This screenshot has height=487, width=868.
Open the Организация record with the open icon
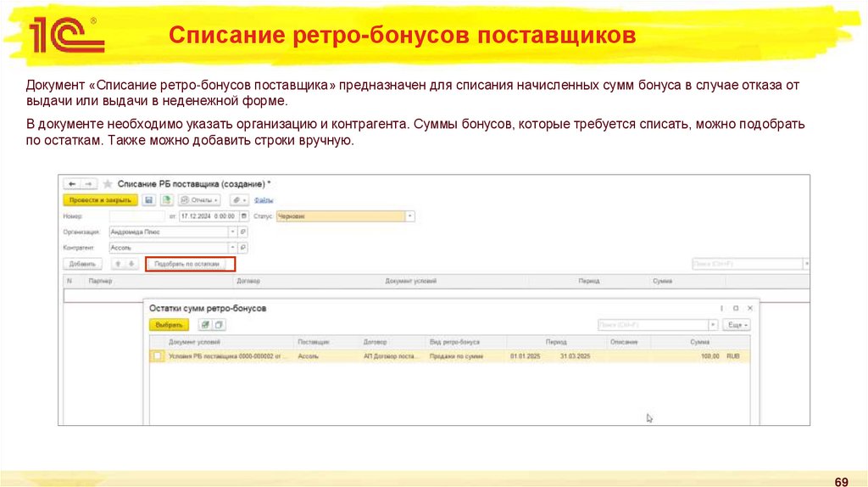click(x=243, y=232)
